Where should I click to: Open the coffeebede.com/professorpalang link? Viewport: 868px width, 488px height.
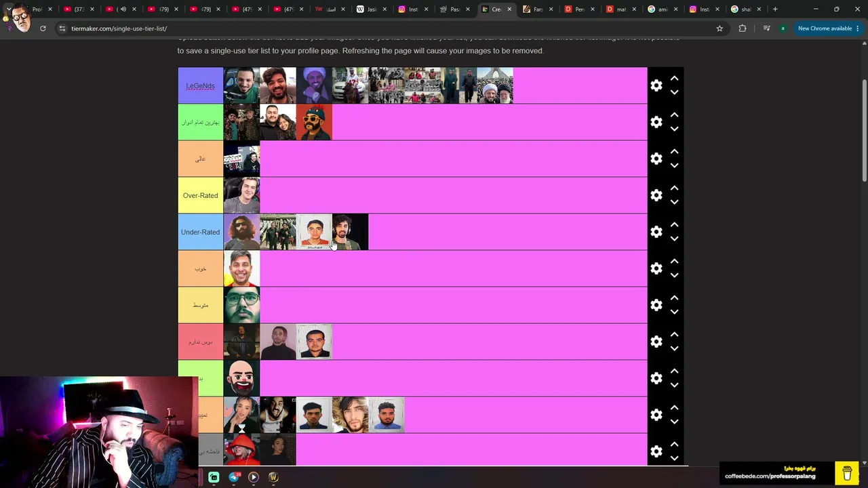pos(770,476)
